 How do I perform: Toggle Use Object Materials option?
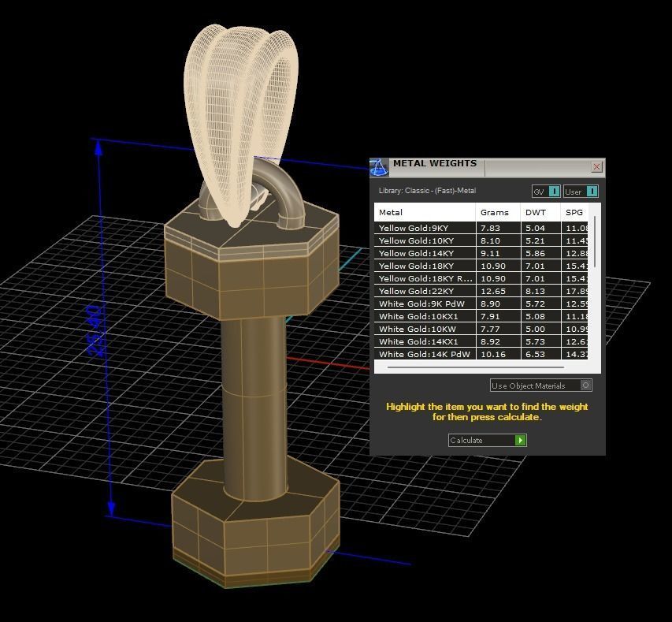[x=541, y=385]
